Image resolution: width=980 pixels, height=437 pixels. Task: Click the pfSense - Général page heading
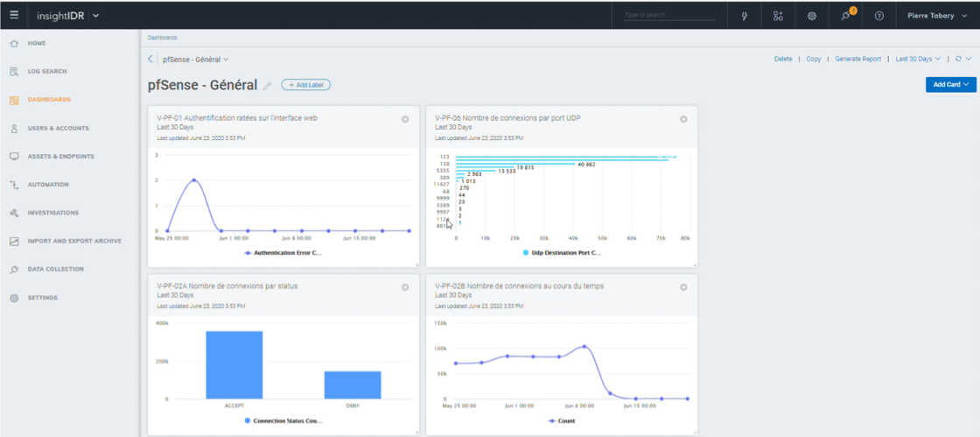tap(202, 85)
